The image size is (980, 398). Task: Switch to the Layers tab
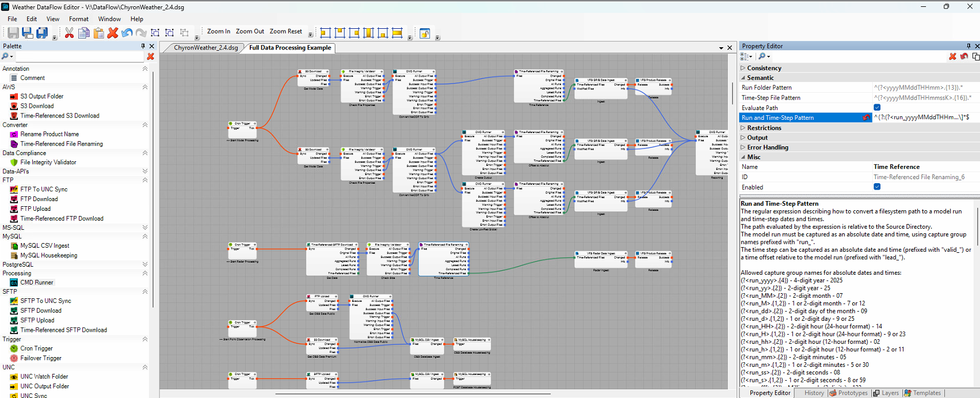[x=886, y=393]
